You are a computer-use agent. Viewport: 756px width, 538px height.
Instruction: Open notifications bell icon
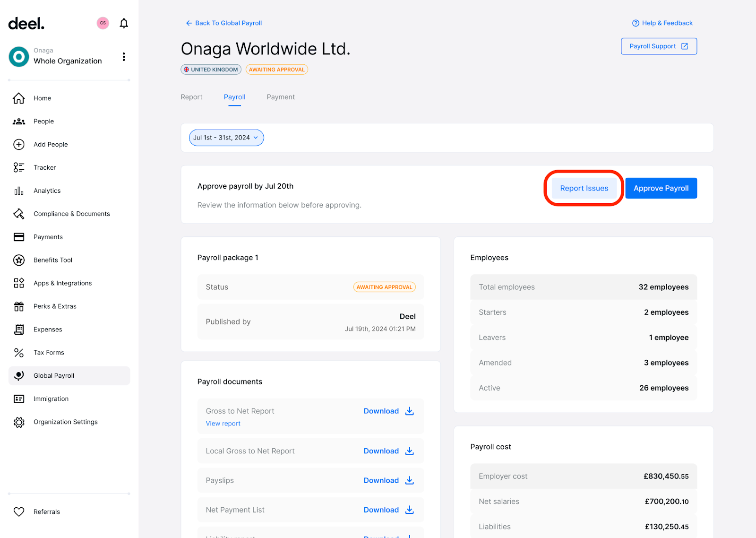coord(124,23)
